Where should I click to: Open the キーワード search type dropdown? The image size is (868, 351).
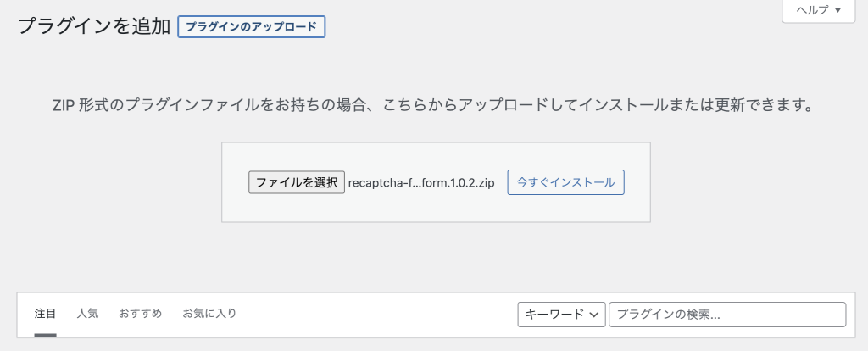coord(561,315)
